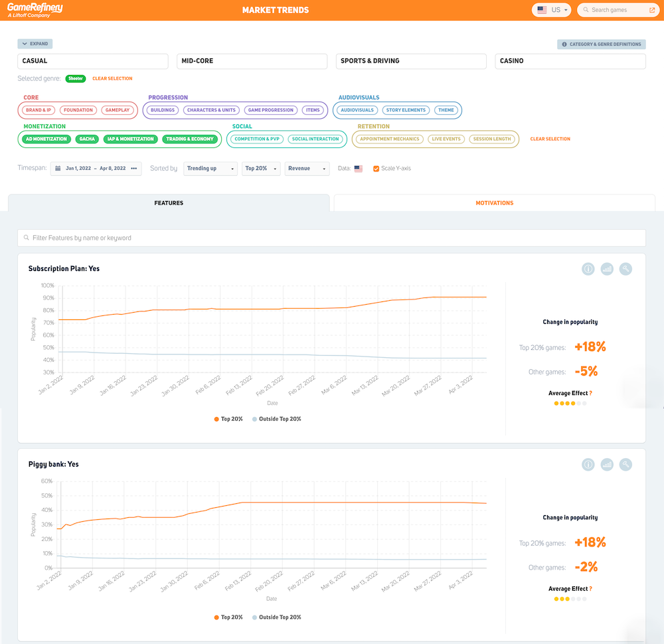The width and height of the screenshot is (664, 644).
Task: Expand the genre categories panel
Action: pos(35,44)
